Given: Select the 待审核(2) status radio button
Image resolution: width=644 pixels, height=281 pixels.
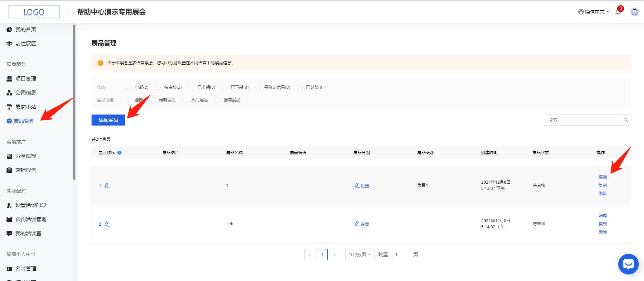Looking at the screenshot, I should point(158,87).
